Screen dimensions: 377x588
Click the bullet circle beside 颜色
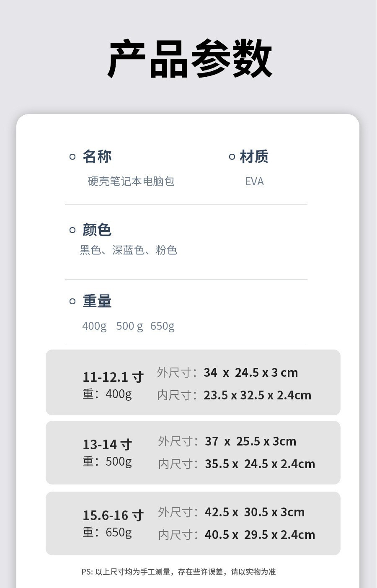[x=72, y=230]
